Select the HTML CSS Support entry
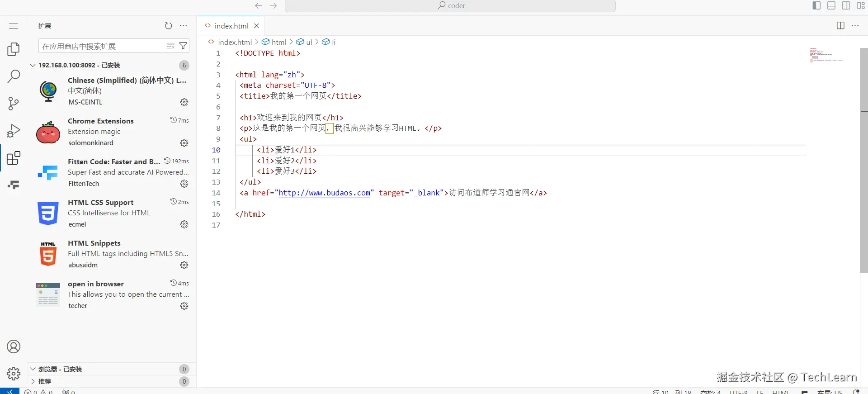 (x=112, y=213)
